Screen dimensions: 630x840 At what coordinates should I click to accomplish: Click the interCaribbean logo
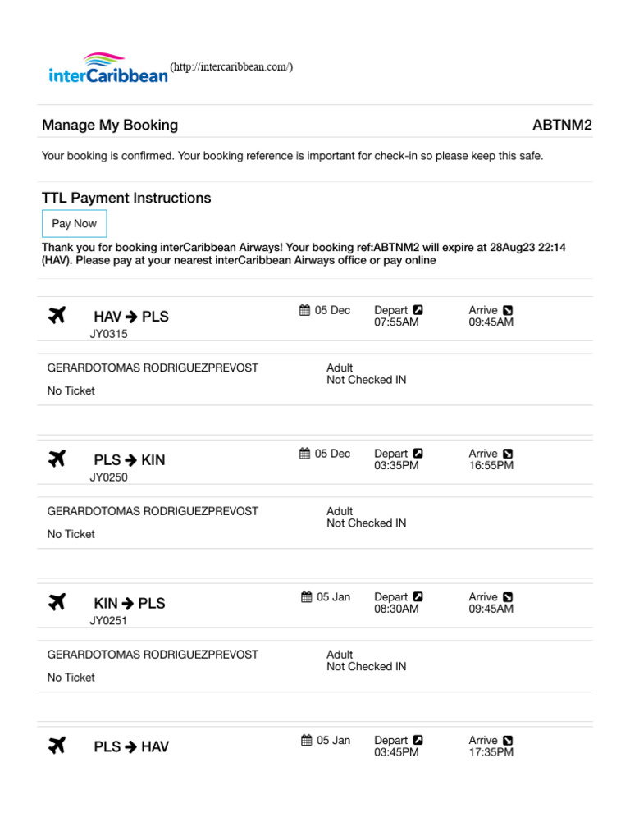(108, 69)
